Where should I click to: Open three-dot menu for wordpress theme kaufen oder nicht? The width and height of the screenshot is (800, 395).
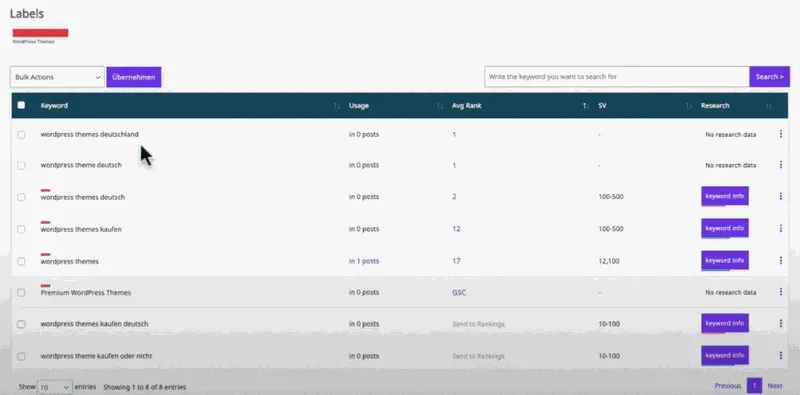point(781,356)
